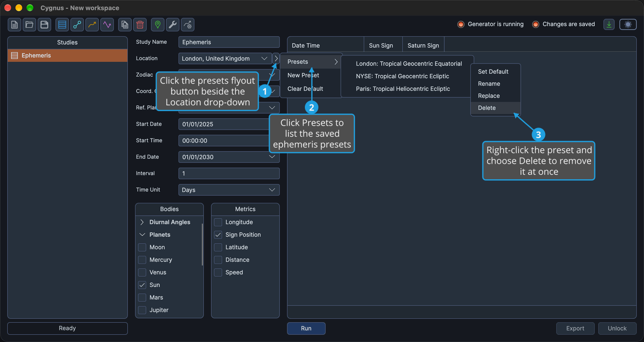The width and height of the screenshot is (644, 342).
Task: Open the Location drop-down
Action: point(225,58)
